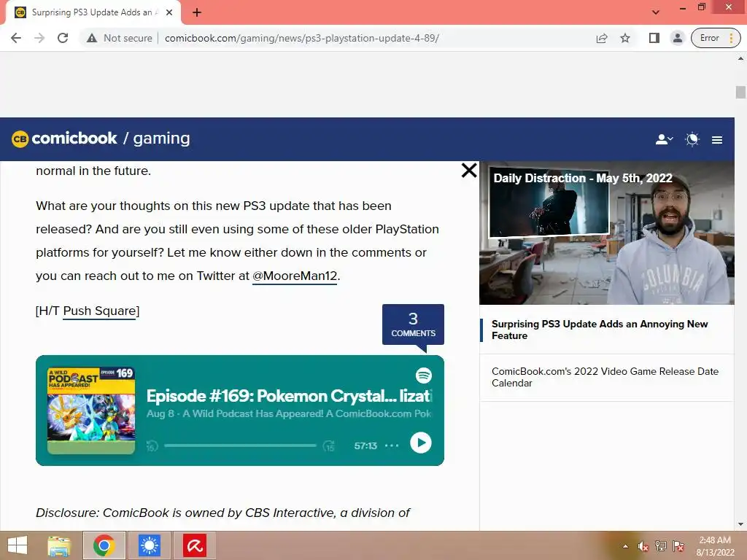This screenshot has width=747, height=560.
Task: Click the Chrome taskbar icon
Action: tap(104, 545)
